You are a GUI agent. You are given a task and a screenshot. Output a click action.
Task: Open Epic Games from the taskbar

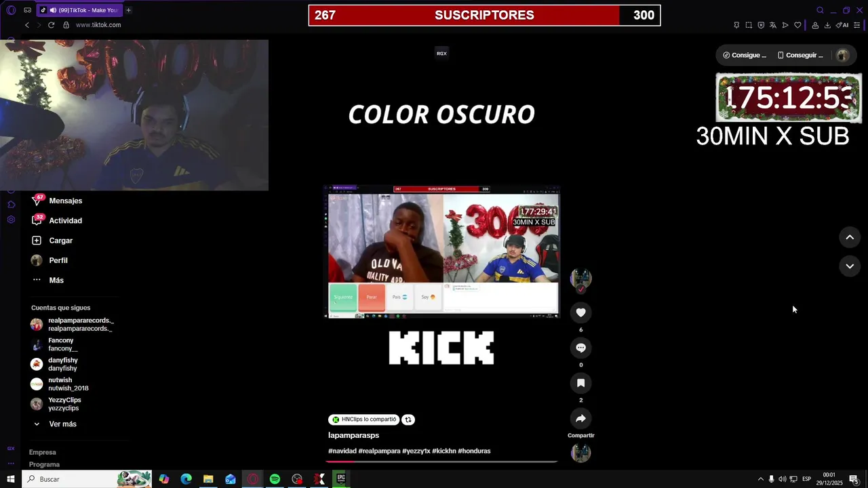(x=341, y=479)
